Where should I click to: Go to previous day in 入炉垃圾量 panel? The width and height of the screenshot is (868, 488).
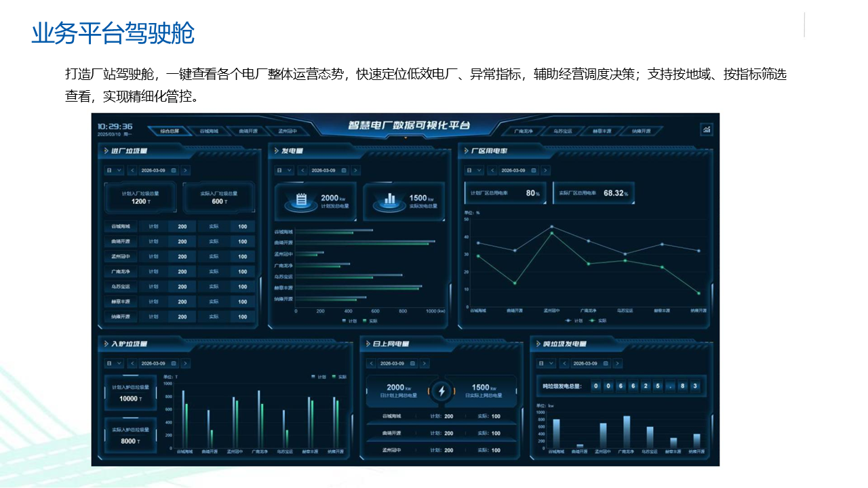coord(132,364)
